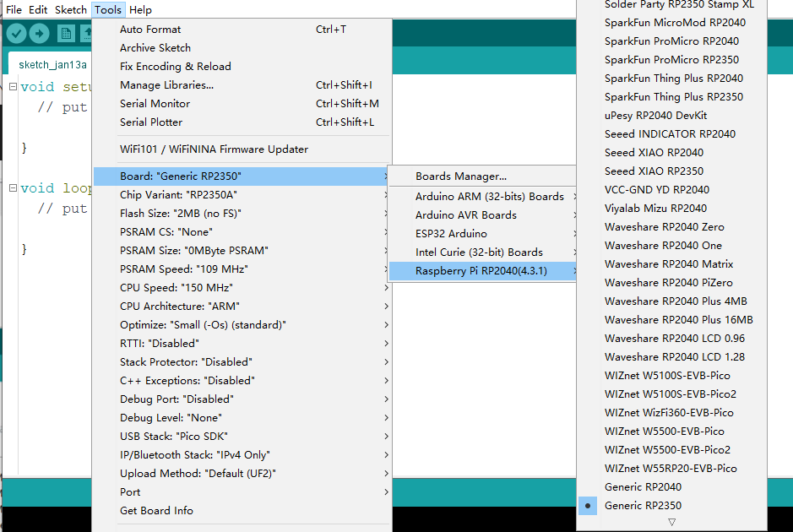Select SparkFun Thing Plus RP2040 board

point(672,79)
